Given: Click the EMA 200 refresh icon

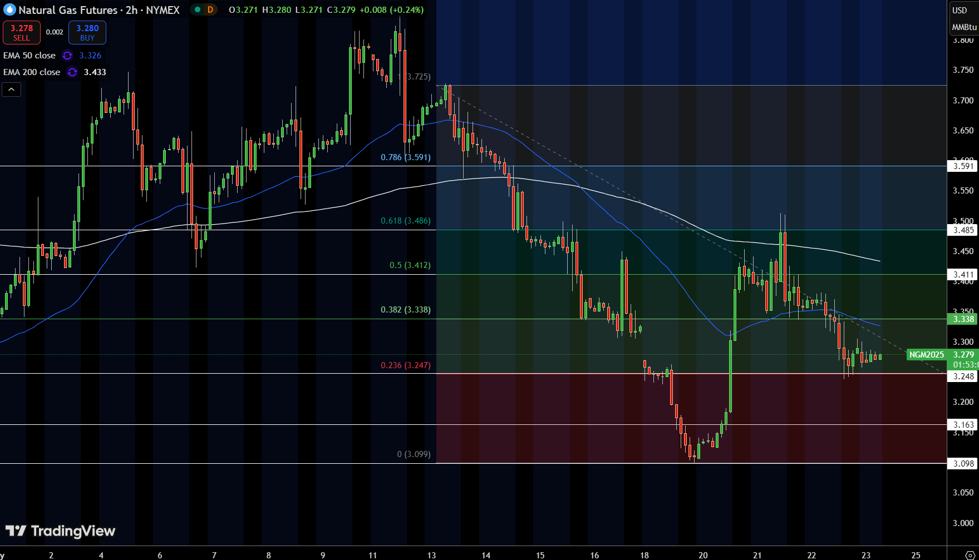Looking at the screenshot, I should (x=72, y=72).
